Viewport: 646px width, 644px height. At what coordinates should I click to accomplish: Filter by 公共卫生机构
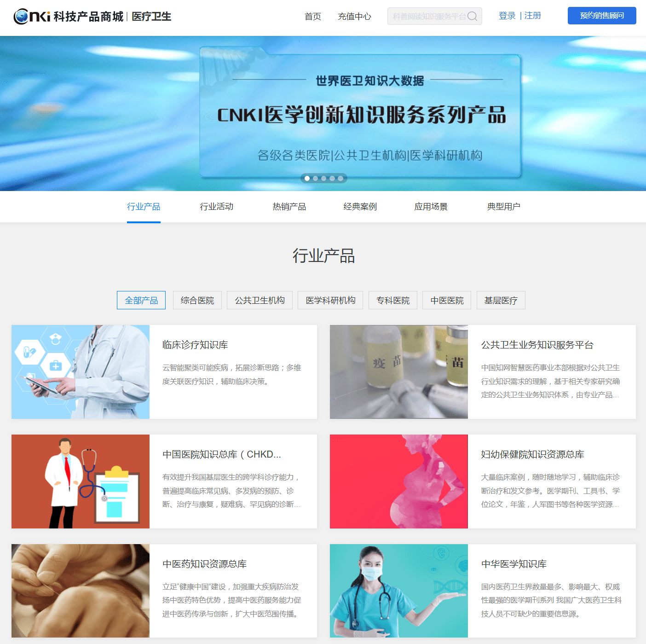tap(260, 300)
